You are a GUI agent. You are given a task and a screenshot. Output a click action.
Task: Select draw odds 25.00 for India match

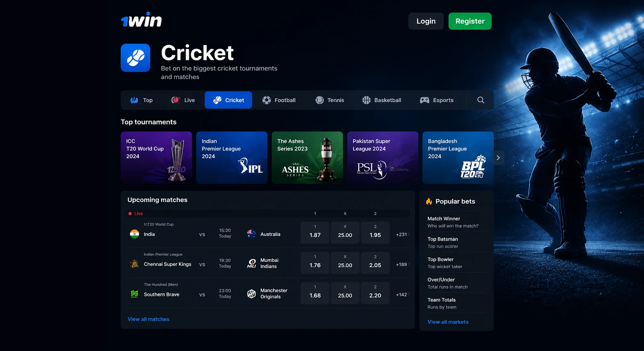[x=345, y=233]
